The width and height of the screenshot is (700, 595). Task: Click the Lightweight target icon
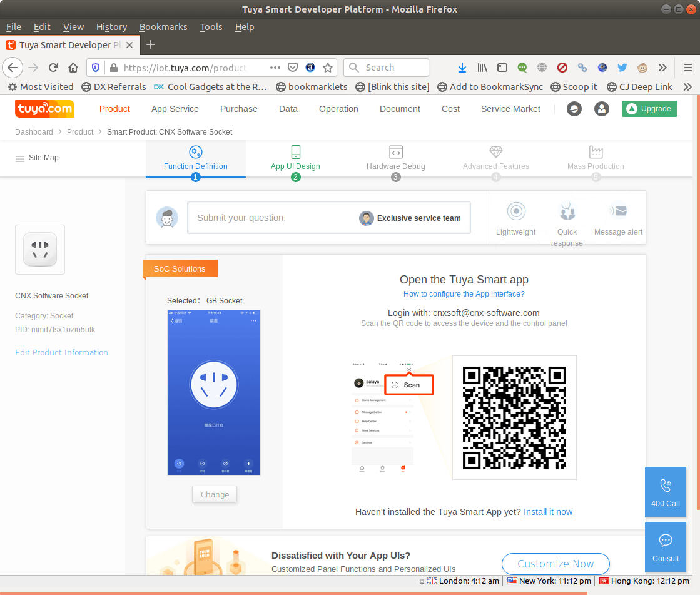(516, 211)
